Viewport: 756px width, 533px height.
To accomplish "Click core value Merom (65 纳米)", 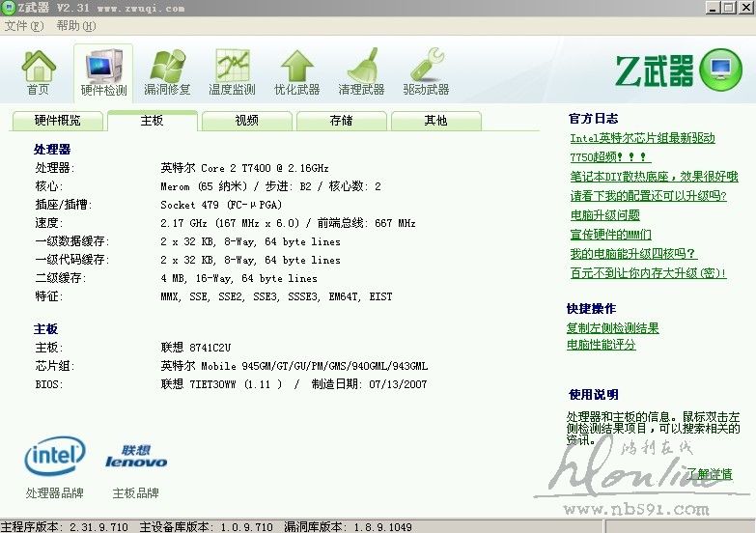I will 204,186.
